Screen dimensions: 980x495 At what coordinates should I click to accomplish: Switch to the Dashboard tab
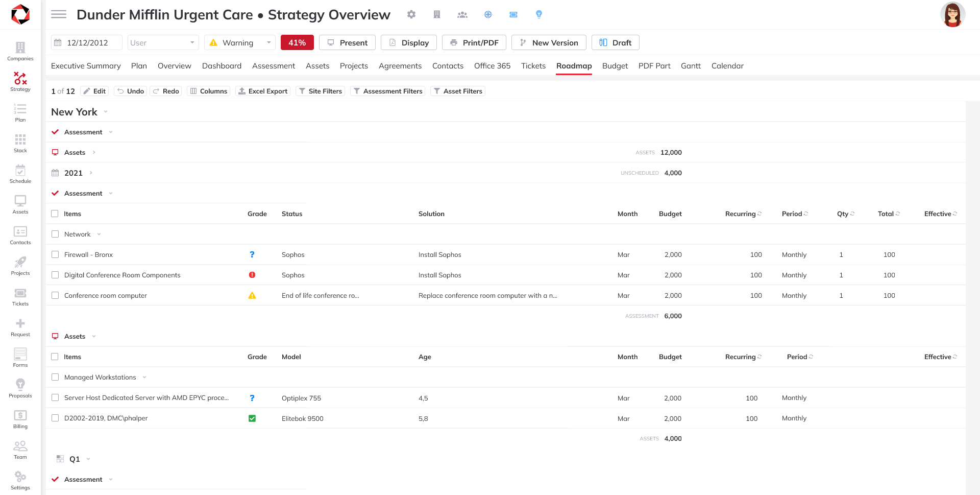[x=222, y=66]
